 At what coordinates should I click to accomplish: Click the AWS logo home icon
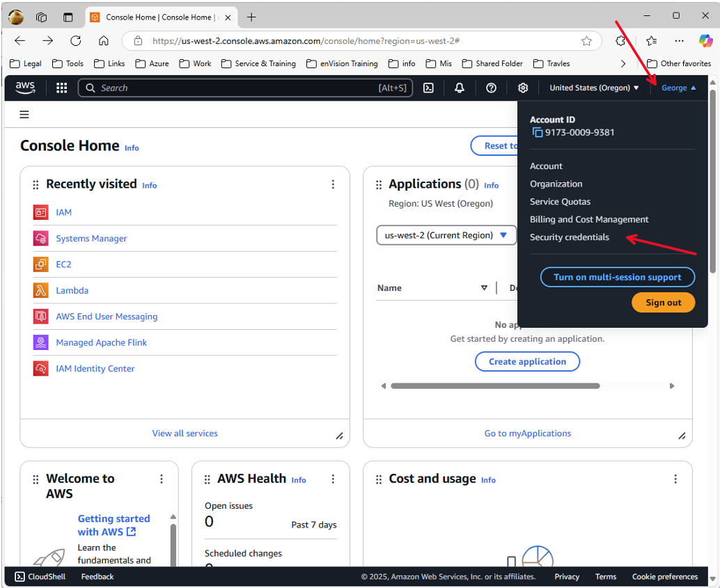pos(25,87)
